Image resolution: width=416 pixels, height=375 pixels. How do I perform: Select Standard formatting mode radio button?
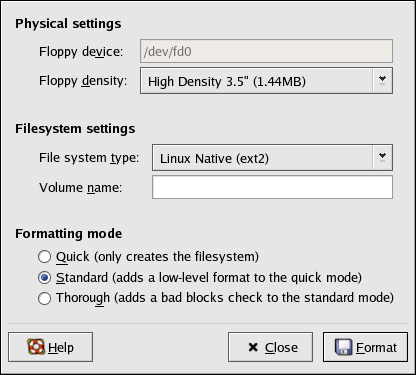point(44,277)
